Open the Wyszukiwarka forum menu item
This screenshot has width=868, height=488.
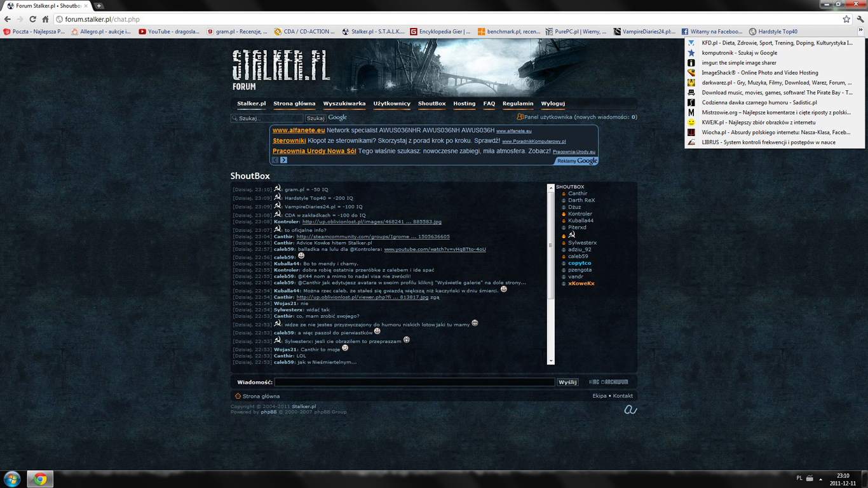pos(344,104)
